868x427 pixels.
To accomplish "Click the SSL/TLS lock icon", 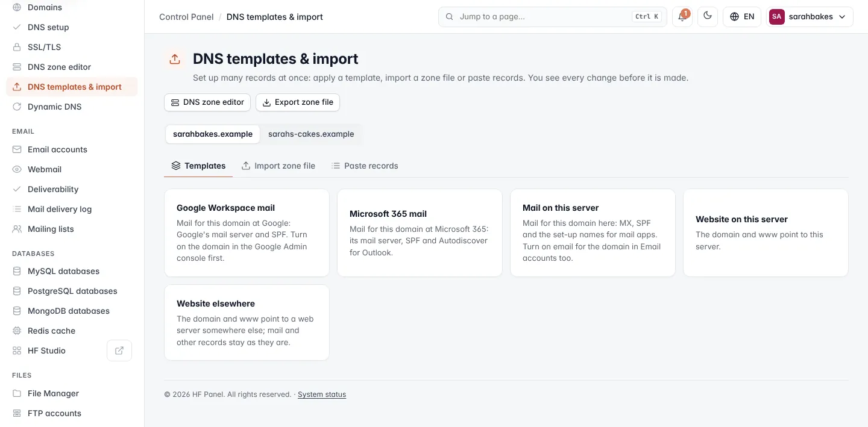I will [x=17, y=47].
